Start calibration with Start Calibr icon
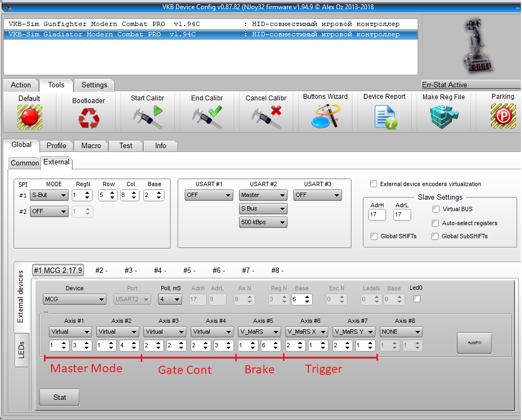Screen dimensions: 522x420 click(x=148, y=117)
